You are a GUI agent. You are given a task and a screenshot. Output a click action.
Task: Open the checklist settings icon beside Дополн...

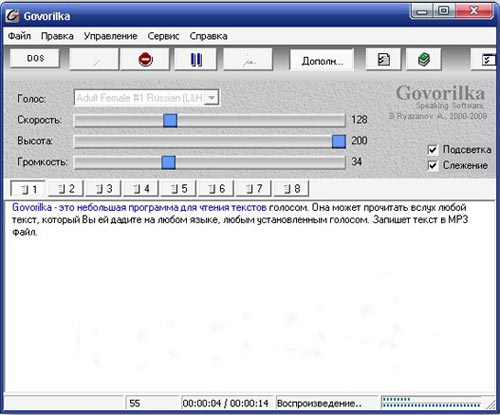(383, 60)
